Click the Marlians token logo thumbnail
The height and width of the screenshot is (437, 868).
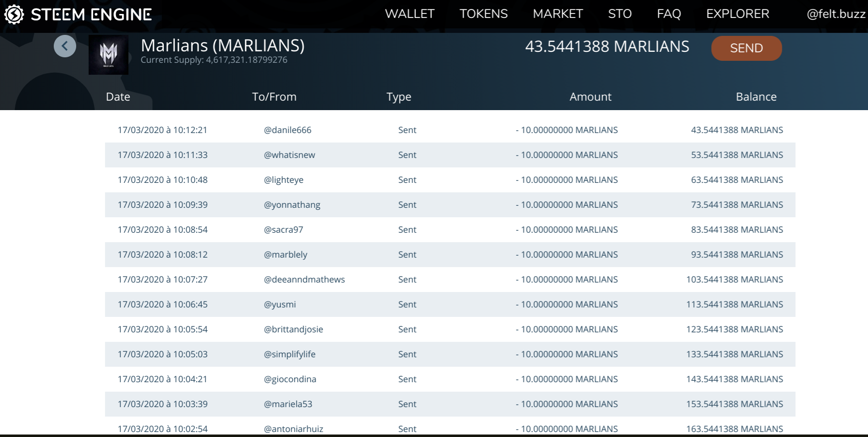109,55
